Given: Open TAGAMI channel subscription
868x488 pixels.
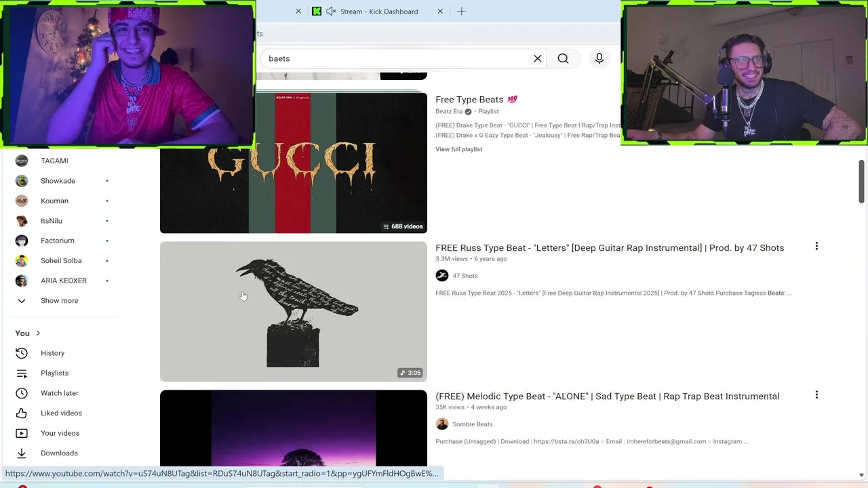Looking at the screenshot, I should (x=54, y=161).
